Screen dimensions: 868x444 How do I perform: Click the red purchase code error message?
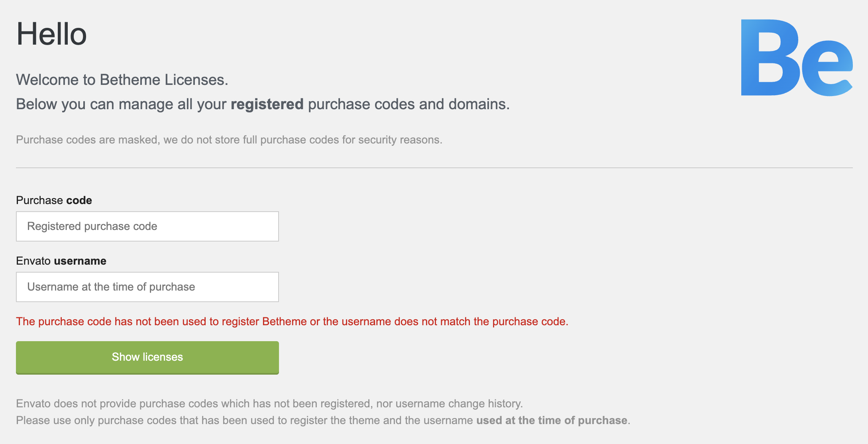(x=292, y=321)
